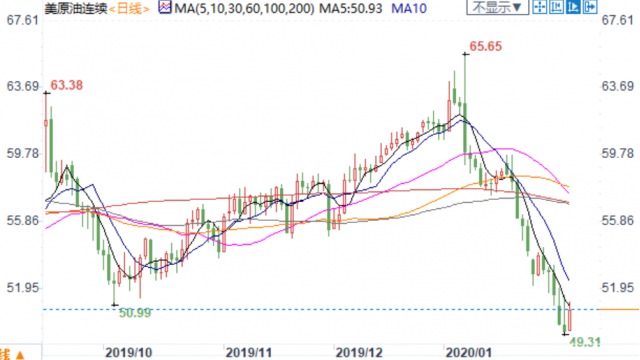
Task: Click the right axis value 67.61
Action: 618,20
